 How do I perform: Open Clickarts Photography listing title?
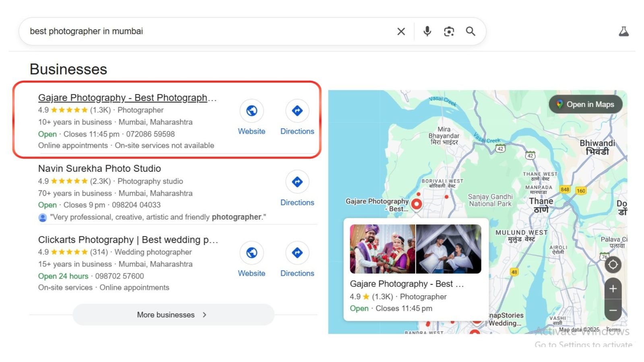(x=128, y=240)
